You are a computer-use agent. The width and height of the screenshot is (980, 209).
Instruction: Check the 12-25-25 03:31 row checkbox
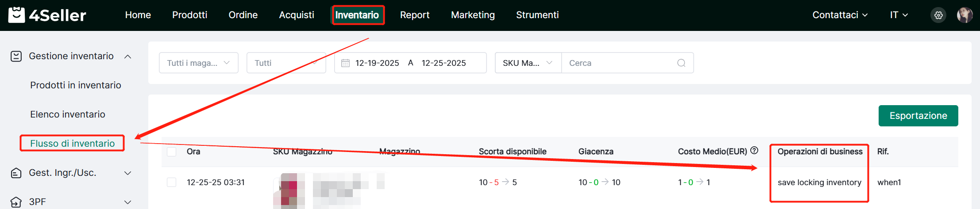point(172,182)
